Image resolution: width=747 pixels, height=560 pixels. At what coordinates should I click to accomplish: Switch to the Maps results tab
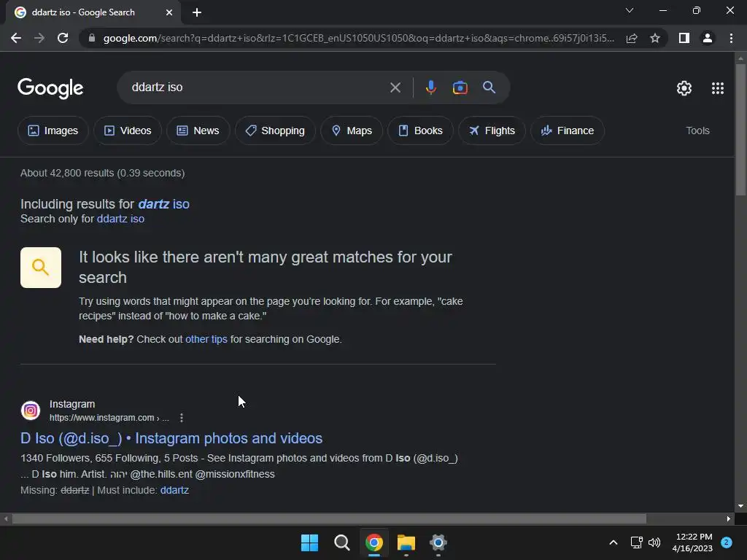352,131
